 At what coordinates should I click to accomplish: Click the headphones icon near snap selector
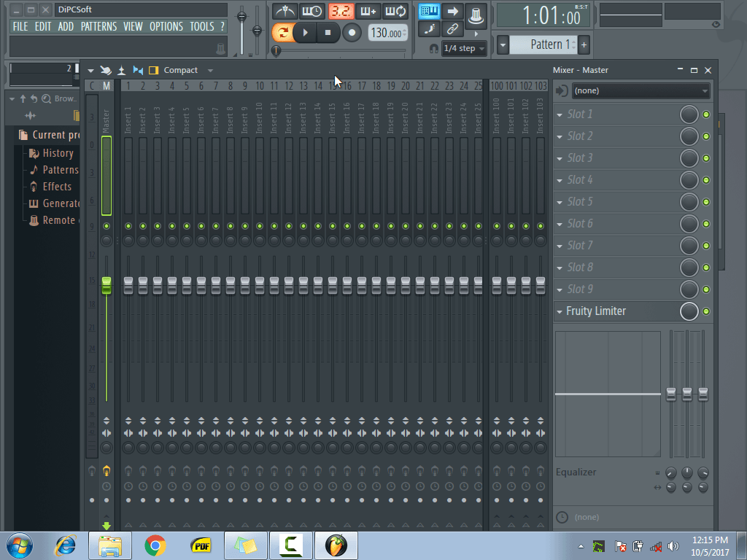tap(433, 49)
